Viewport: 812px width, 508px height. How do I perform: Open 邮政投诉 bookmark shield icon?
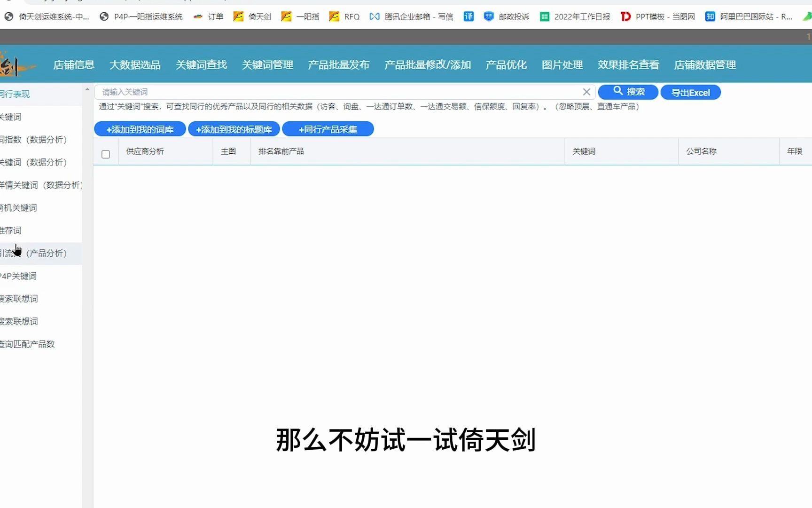(489, 16)
